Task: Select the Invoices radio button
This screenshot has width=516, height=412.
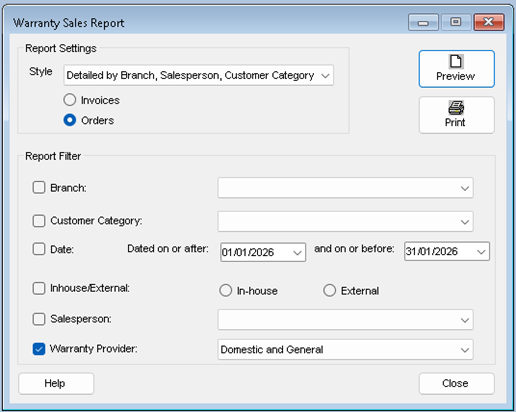Action: pos(70,100)
